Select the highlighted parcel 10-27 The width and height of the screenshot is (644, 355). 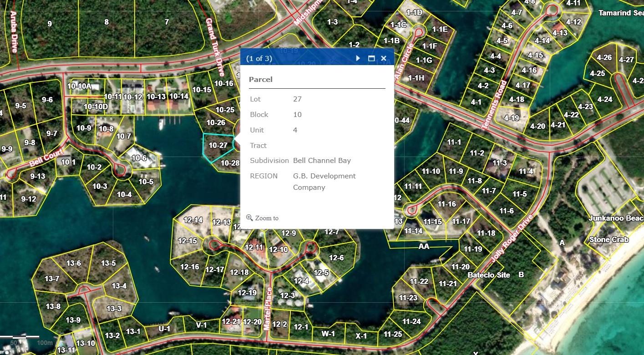(218, 146)
